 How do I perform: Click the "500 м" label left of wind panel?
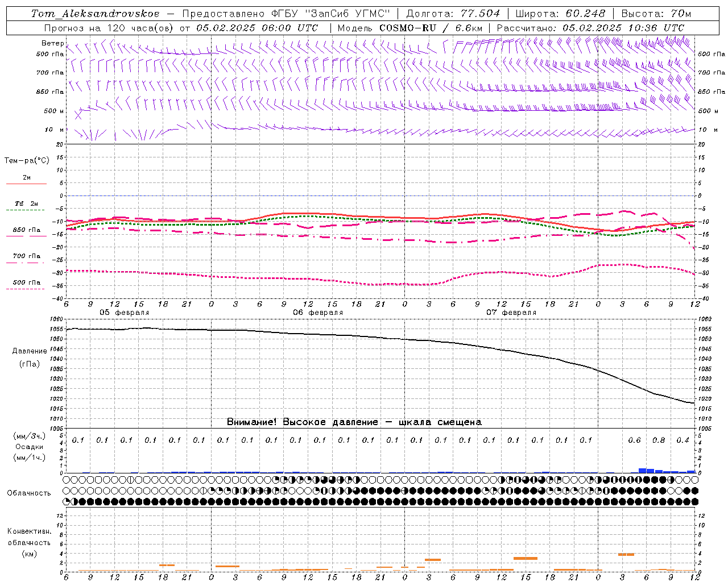tap(54, 111)
